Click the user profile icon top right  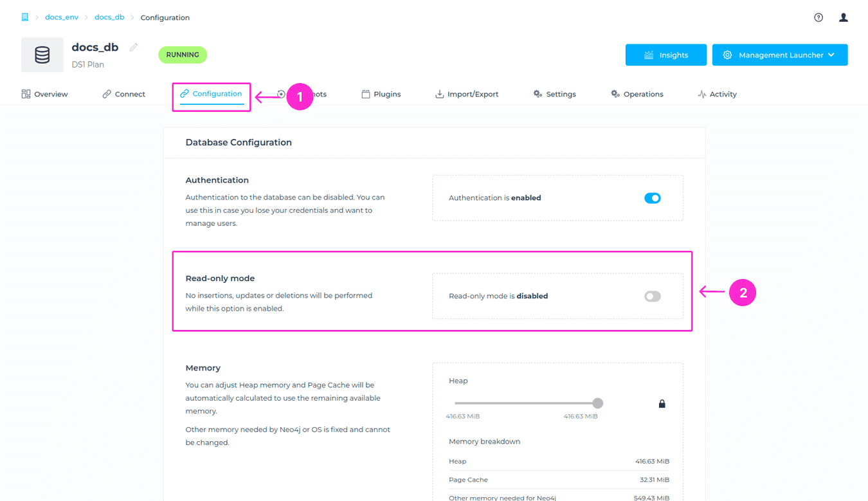coord(843,17)
